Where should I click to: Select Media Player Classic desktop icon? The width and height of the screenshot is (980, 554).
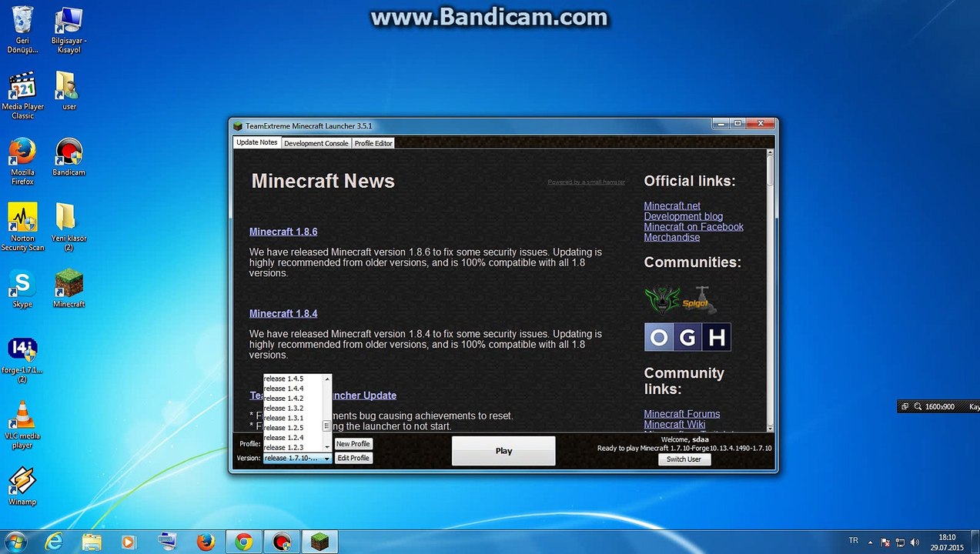22,95
